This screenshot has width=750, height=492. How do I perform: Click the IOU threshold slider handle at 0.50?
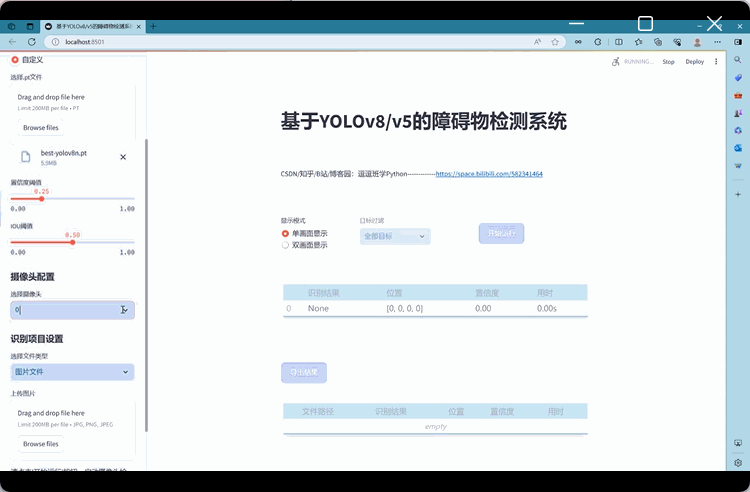(73, 242)
